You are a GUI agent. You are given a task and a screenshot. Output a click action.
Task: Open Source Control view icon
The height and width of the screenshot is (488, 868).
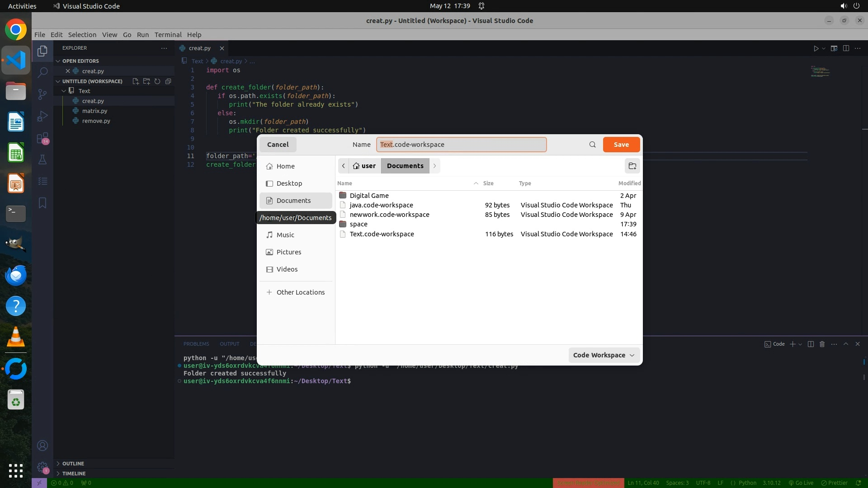[x=42, y=94]
